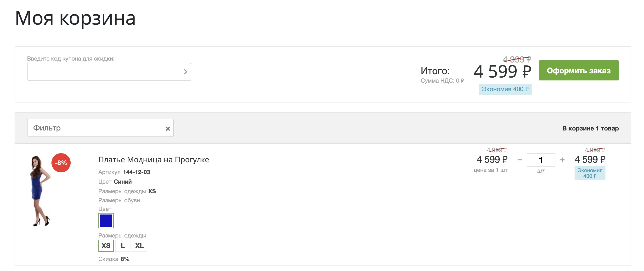
Task: Click the В корзине 1 товар label
Action: (x=590, y=128)
